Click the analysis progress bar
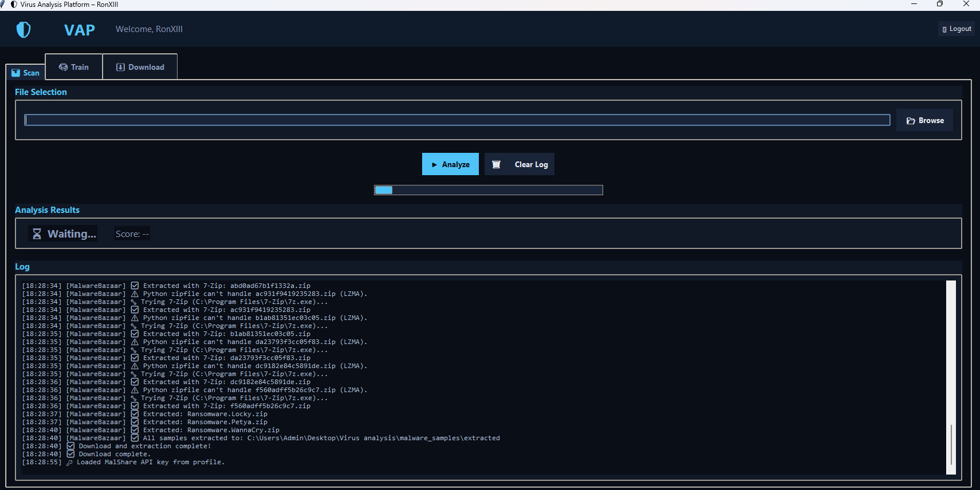 click(x=489, y=190)
